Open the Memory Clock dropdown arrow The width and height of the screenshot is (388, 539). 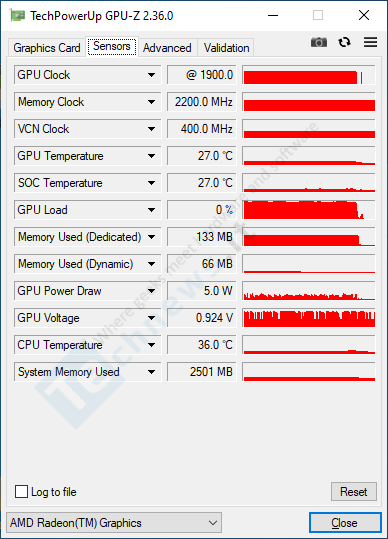(151, 102)
